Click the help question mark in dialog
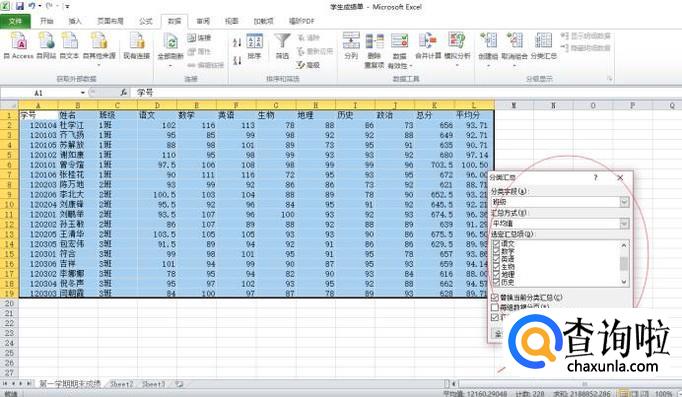Screen dimensions: 682x397 tap(595, 177)
